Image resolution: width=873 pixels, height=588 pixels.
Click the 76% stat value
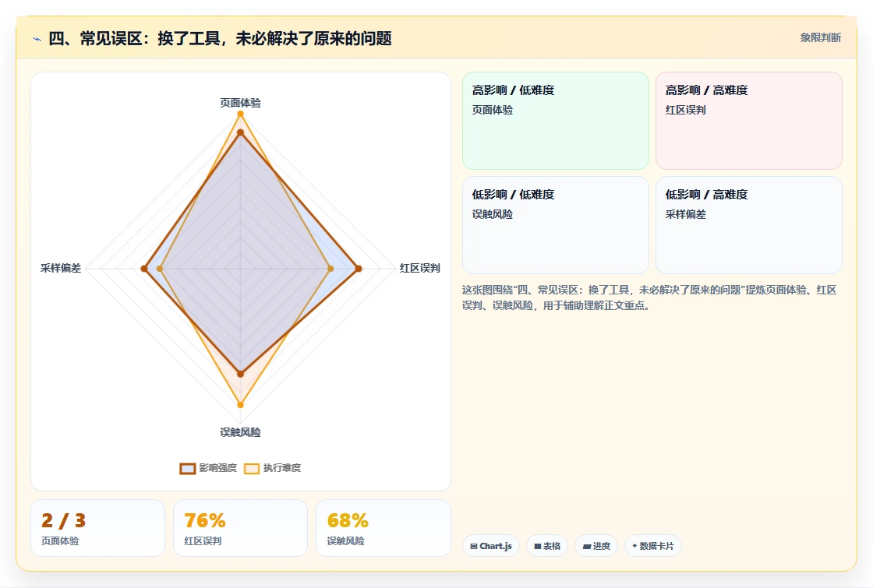(x=205, y=521)
